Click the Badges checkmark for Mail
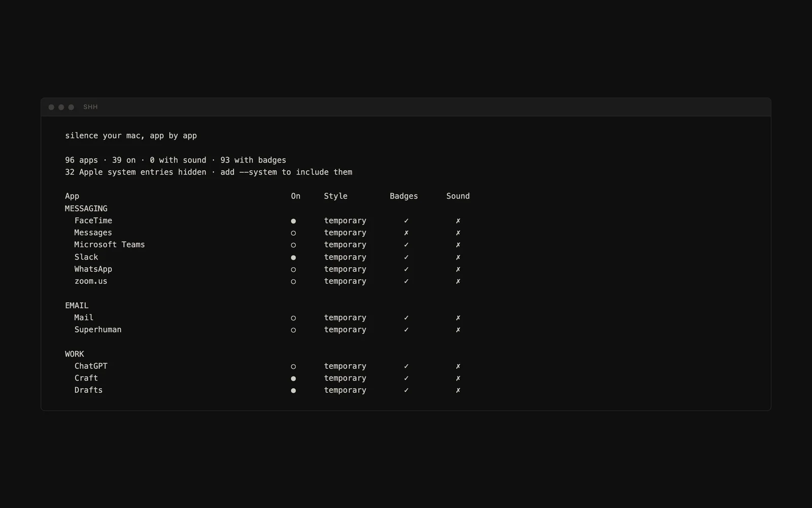 point(406,317)
